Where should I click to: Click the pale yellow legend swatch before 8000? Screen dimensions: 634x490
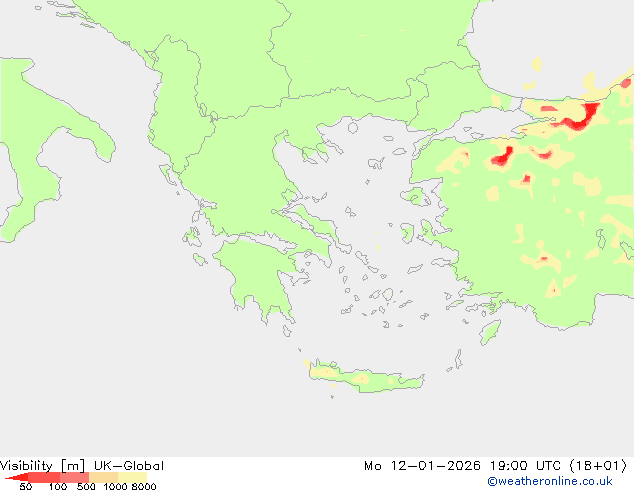click(132, 477)
